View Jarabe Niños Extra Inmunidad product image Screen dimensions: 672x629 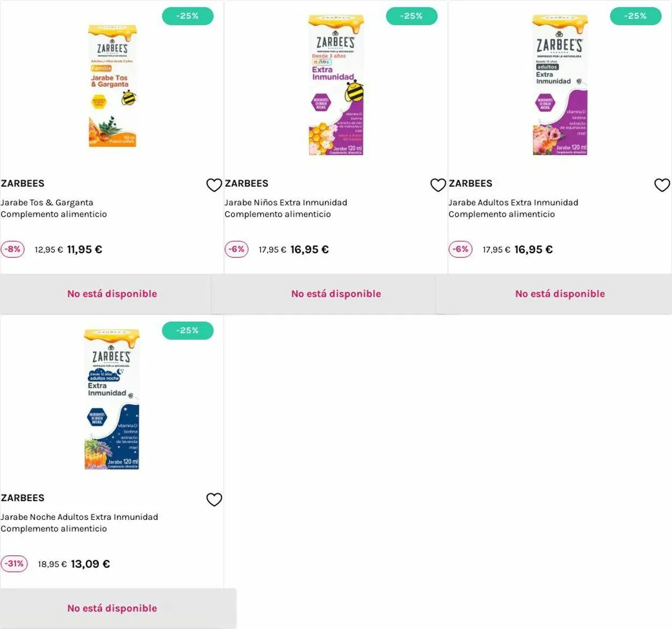point(336,85)
